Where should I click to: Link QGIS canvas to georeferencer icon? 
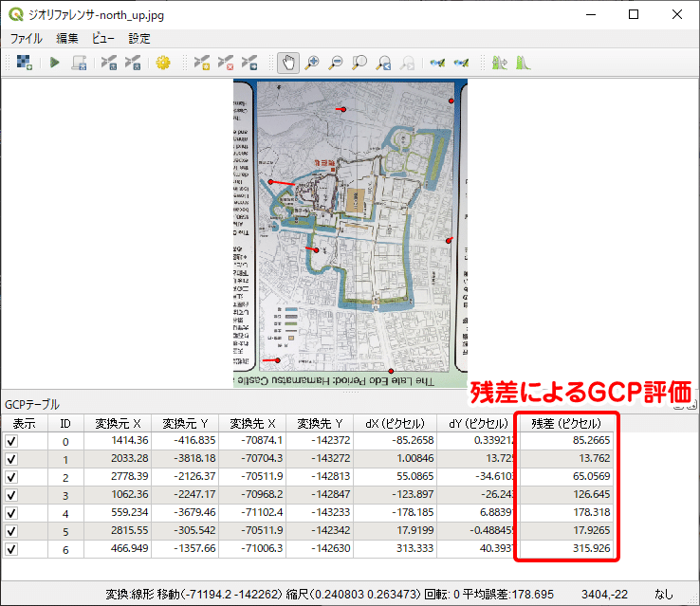click(461, 63)
